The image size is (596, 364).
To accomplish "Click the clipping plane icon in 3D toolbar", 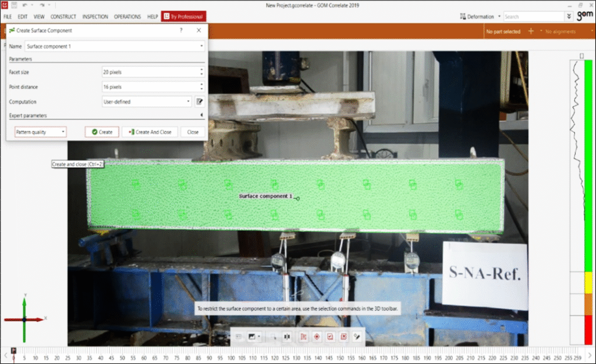I will point(287,337).
